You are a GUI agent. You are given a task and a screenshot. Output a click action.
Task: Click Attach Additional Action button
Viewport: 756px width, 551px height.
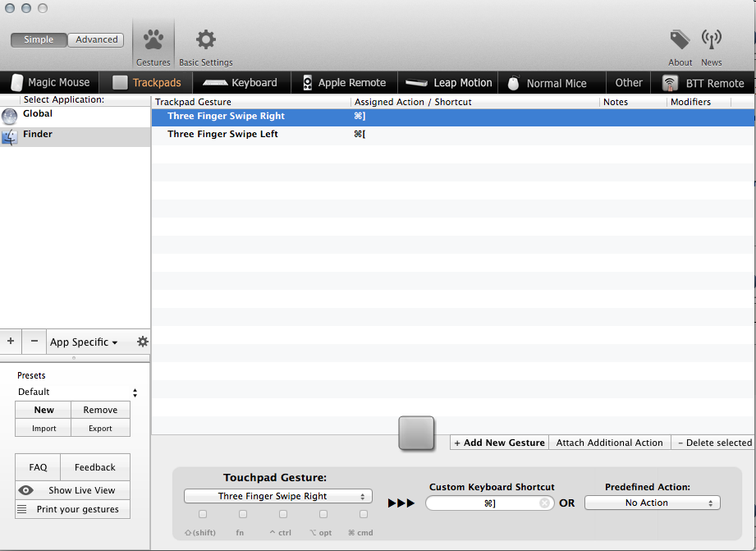click(x=609, y=443)
